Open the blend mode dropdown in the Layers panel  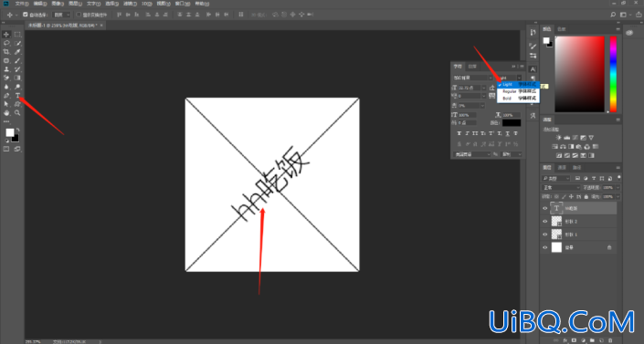(x=561, y=188)
